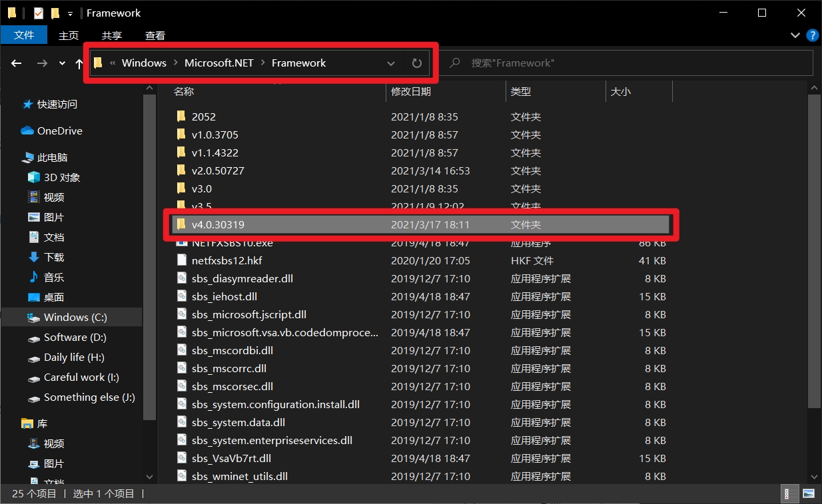Viewport: 822px width, 504px height.
Task: Click the sbs_diasymreader.dll file icon
Action: (181, 278)
